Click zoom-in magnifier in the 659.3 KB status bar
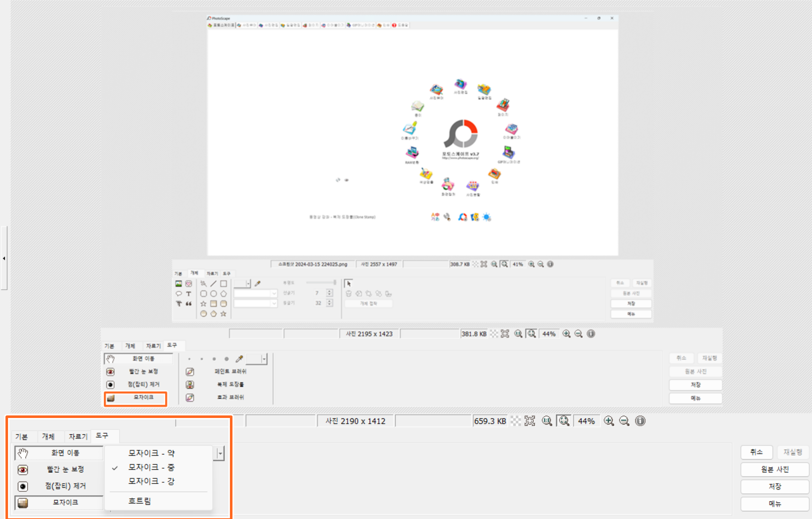Image resolution: width=812 pixels, height=519 pixels. point(608,421)
